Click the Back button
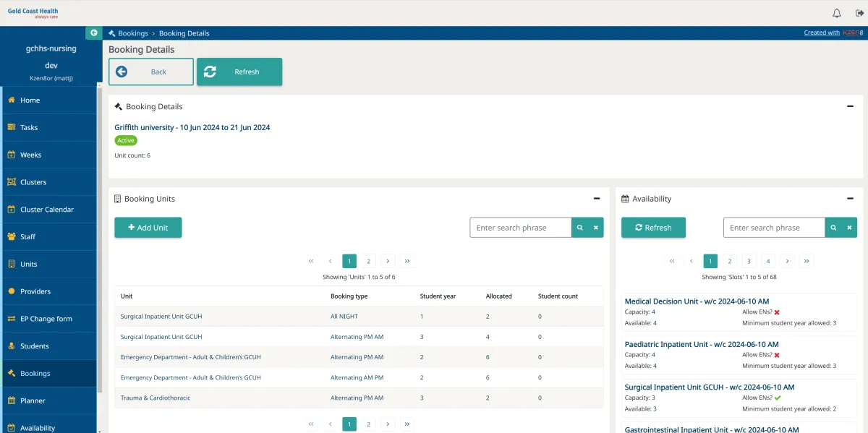Viewport: 868px width, 433px height. (151, 72)
